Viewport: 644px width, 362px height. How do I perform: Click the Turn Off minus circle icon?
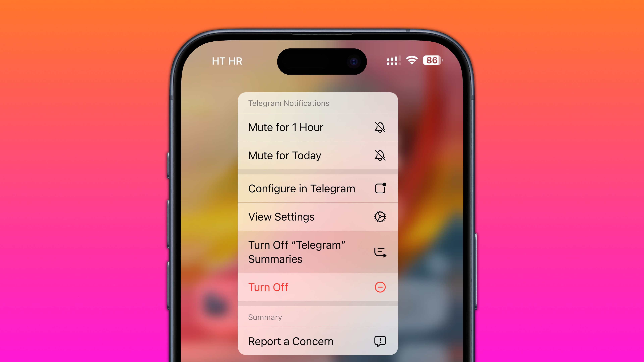point(380,287)
